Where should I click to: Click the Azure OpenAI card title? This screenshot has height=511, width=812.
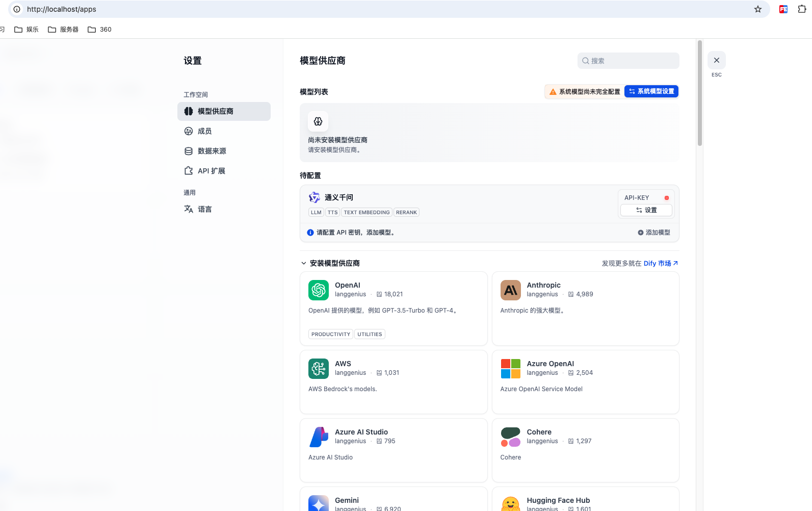tap(550, 364)
